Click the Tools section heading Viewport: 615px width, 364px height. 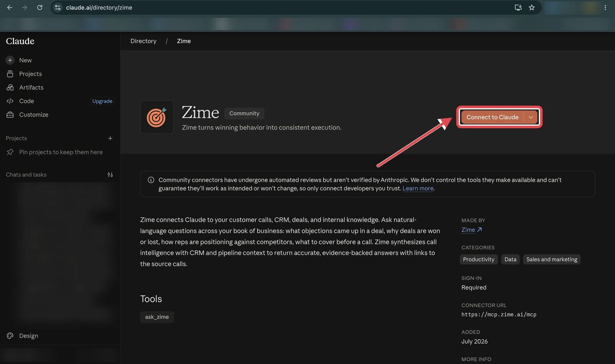pos(151,299)
